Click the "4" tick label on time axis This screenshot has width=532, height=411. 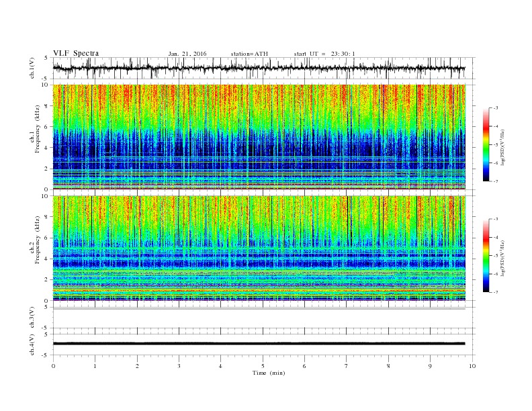[220, 366]
